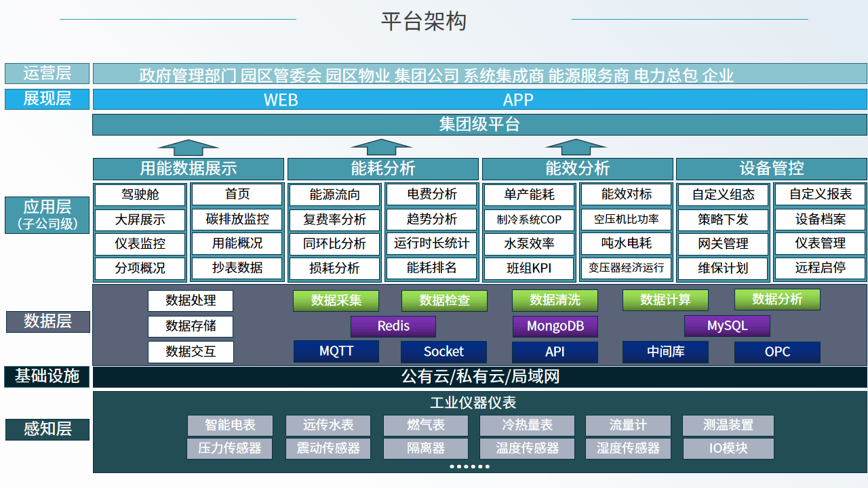Click the 能耗分析 header

(x=382, y=169)
